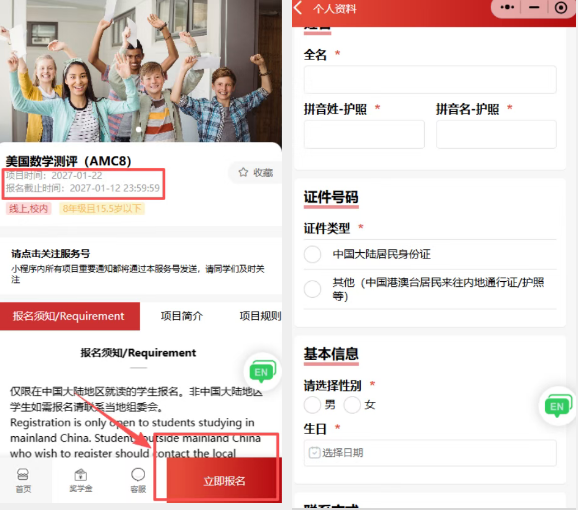
Task: Minimize the mini program with dash icon
Action: (534, 7)
